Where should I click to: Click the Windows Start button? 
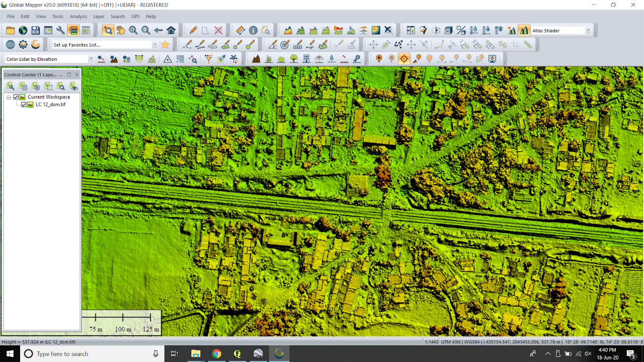[x=10, y=354]
